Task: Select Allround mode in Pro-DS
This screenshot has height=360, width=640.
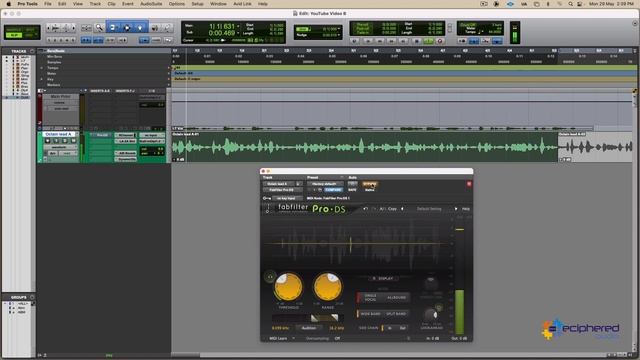Action: tap(396, 298)
